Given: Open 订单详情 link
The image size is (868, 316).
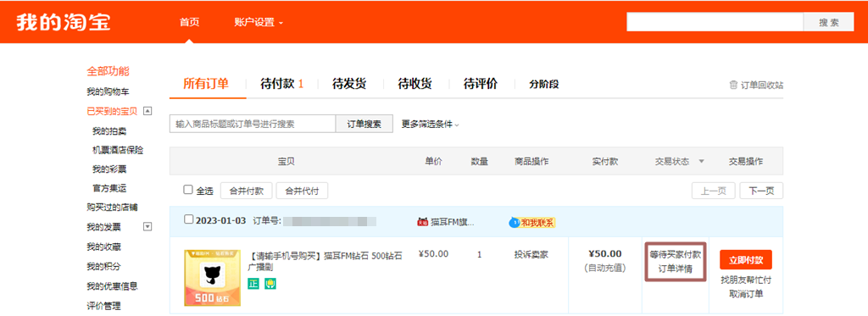Looking at the screenshot, I should [x=676, y=269].
